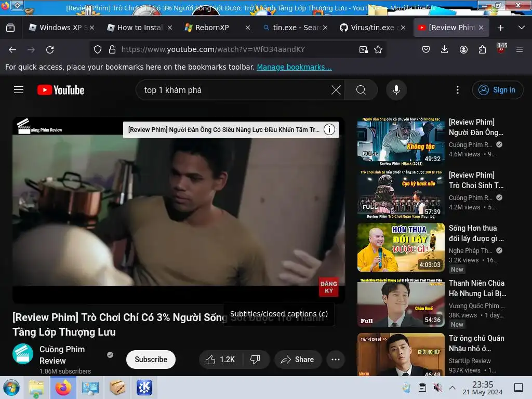The image size is (532, 399).
Task: Open Firefox downloads panel
Action: (445, 49)
